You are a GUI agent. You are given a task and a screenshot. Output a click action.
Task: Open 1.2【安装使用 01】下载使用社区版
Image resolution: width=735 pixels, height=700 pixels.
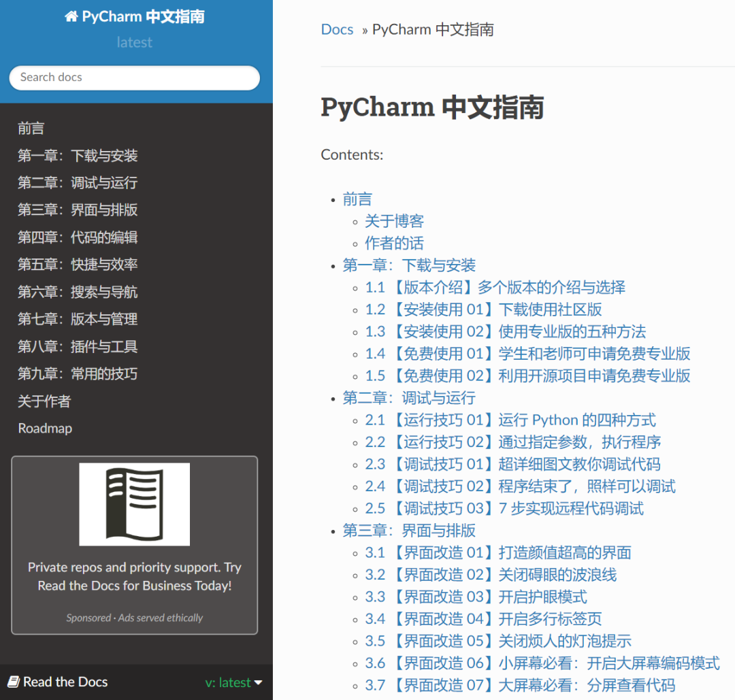[x=483, y=310]
